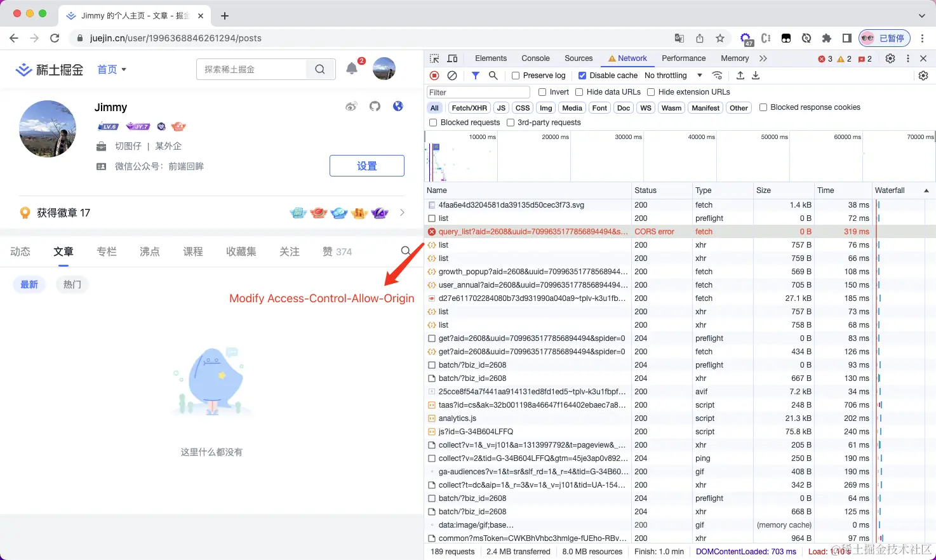Image resolution: width=936 pixels, height=560 pixels.
Task: Click the Juejin search magnifier button
Action: [320, 69]
